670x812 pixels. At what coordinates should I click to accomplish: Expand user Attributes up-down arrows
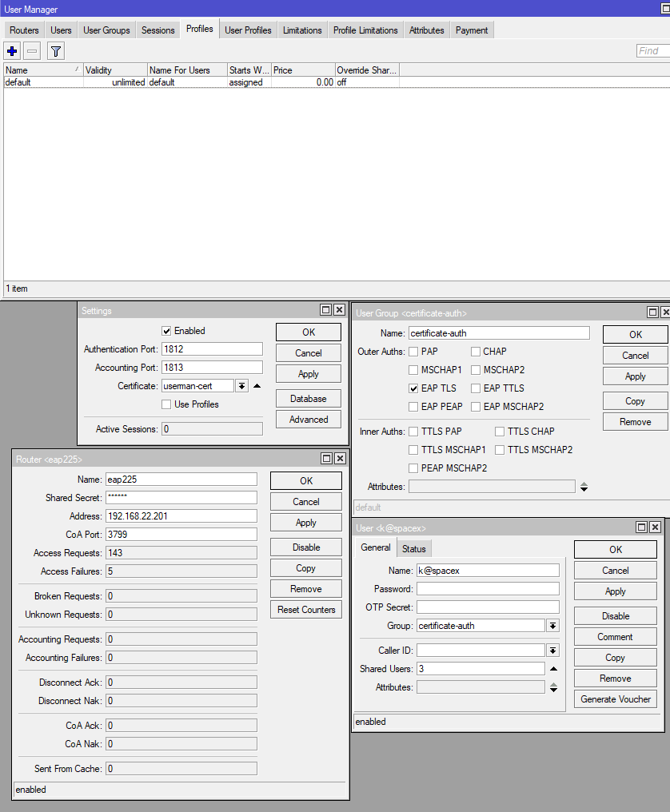coord(553,687)
